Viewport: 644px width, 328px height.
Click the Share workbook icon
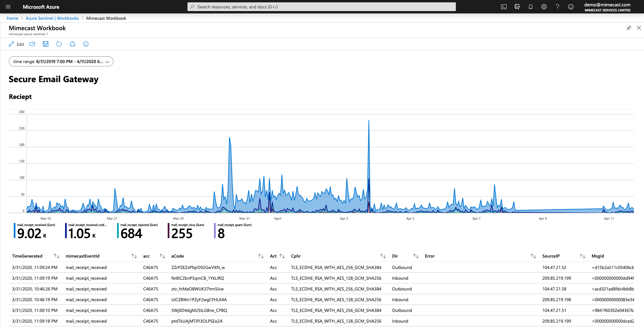[72, 44]
